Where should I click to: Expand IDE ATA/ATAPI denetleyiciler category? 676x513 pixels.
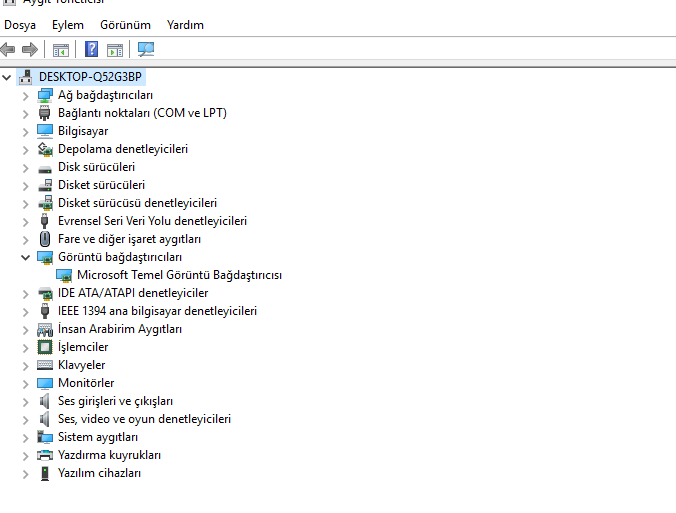tap(25, 294)
